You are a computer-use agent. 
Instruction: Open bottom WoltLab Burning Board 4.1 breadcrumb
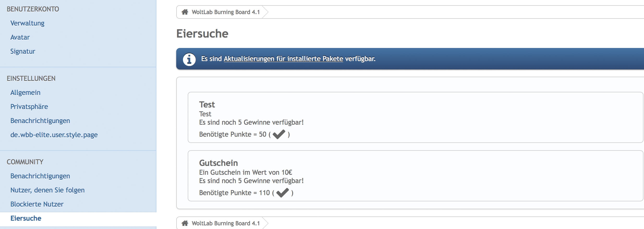point(226,223)
